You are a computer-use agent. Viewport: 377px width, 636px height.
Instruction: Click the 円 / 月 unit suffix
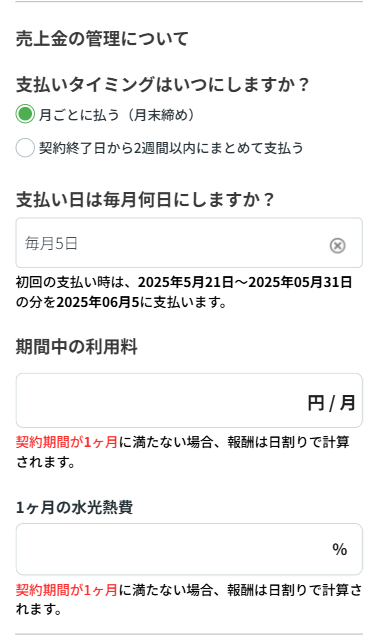click(x=331, y=403)
